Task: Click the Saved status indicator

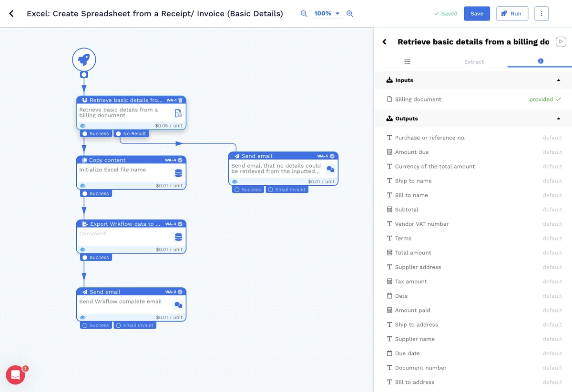Action: coord(446,14)
